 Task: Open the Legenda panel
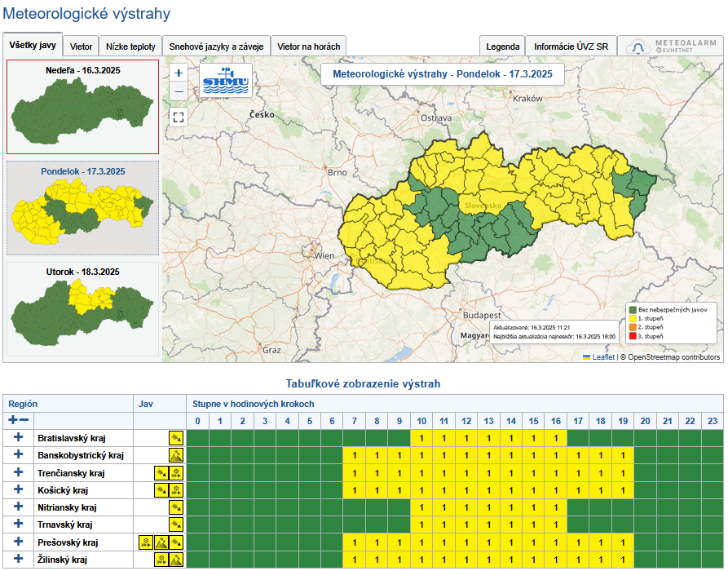click(502, 46)
